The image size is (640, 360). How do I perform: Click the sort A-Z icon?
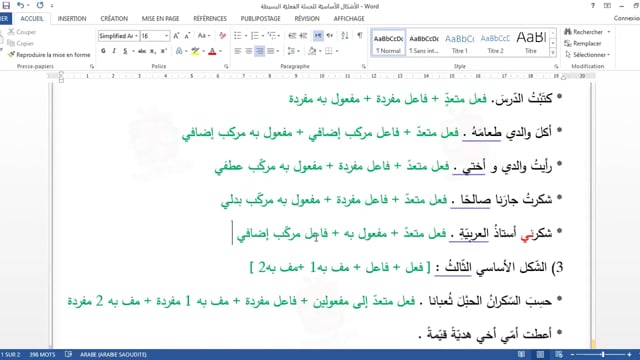(345, 36)
